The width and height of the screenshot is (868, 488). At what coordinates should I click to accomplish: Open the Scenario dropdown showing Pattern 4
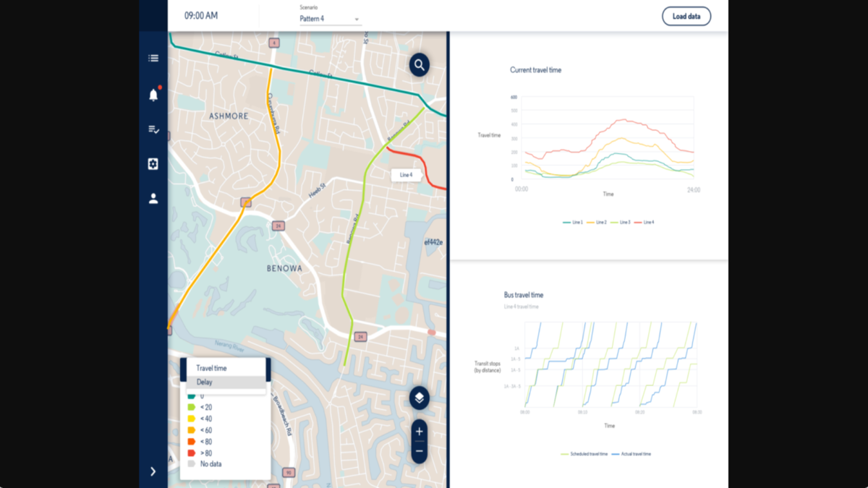331,19
